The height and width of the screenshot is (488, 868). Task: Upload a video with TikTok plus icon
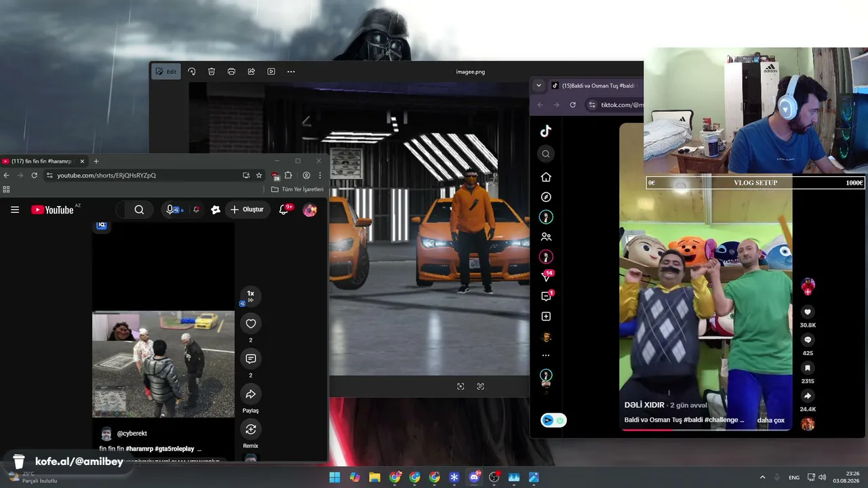point(546,317)
